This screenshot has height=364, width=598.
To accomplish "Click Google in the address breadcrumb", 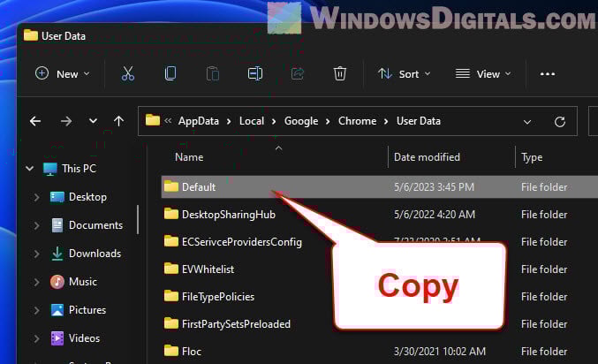I will point(301,121).
